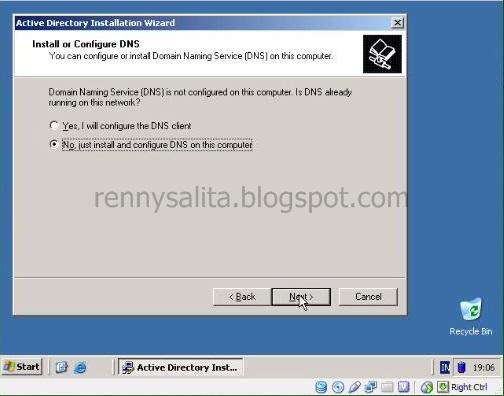This screenshot has width=504, height=396.
Task: Click the VirtualBox virtualization V status icon
Action: point(403,387)
